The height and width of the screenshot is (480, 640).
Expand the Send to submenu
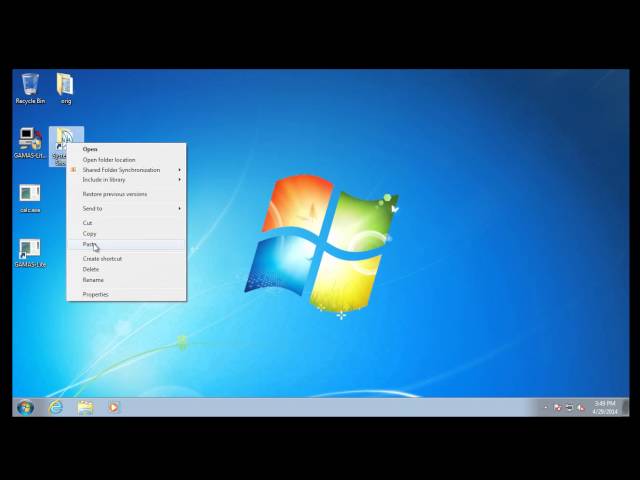(x=127, y=208)
